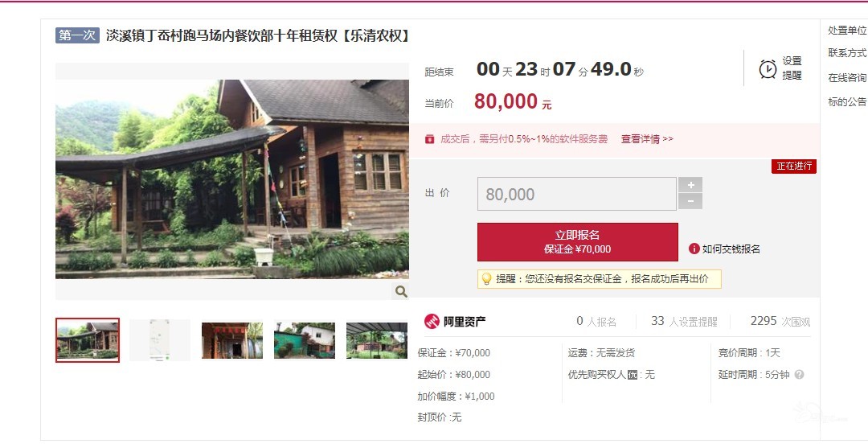Select the green fence house thumbnail
The image size is (868, 444).
click(x=305, y=340)
